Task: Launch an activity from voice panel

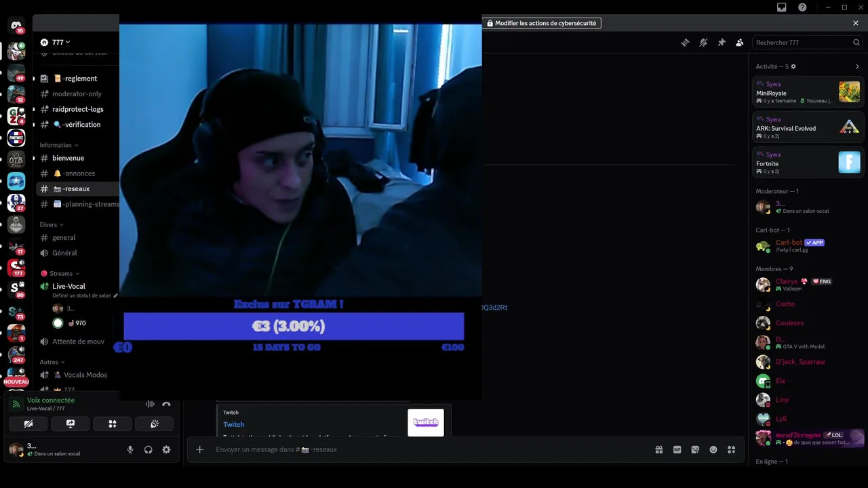Action: pos(113,424)
